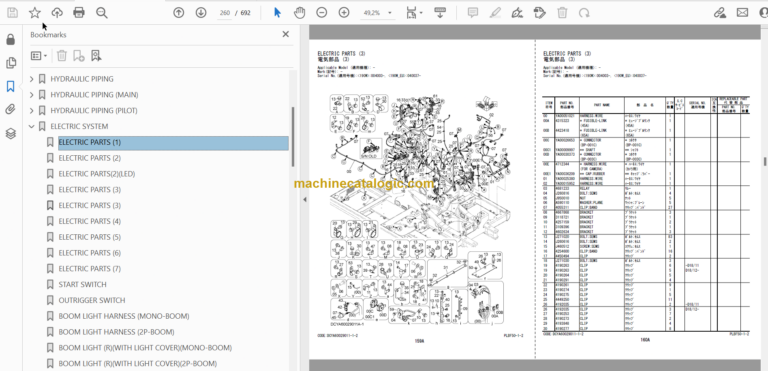The image size is (768, 371).
Task: Open the Attachments paperclip panel
Action: point(10,109)
